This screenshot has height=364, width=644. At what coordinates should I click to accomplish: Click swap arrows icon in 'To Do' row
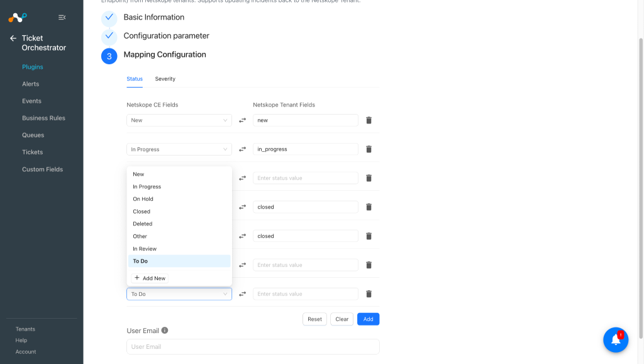coord(242,293)
